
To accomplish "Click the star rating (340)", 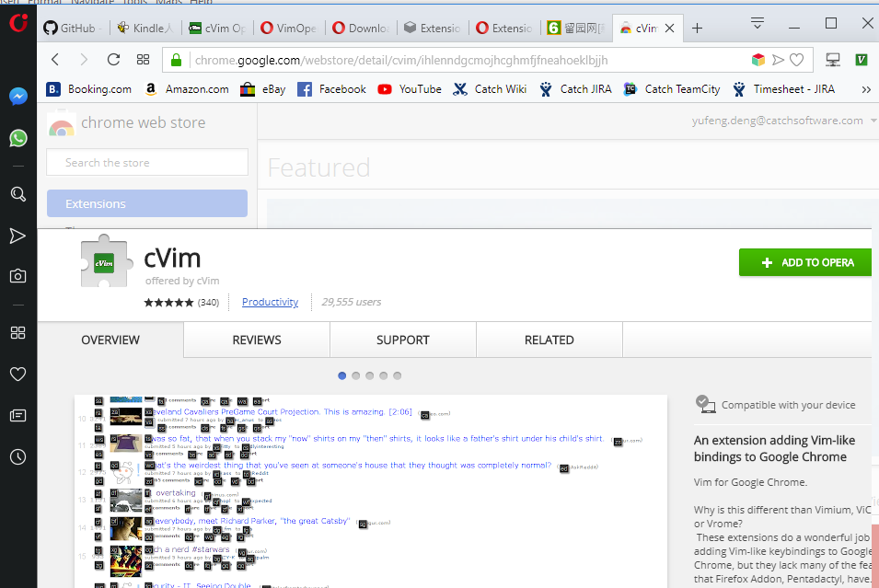I will [181, 303].
